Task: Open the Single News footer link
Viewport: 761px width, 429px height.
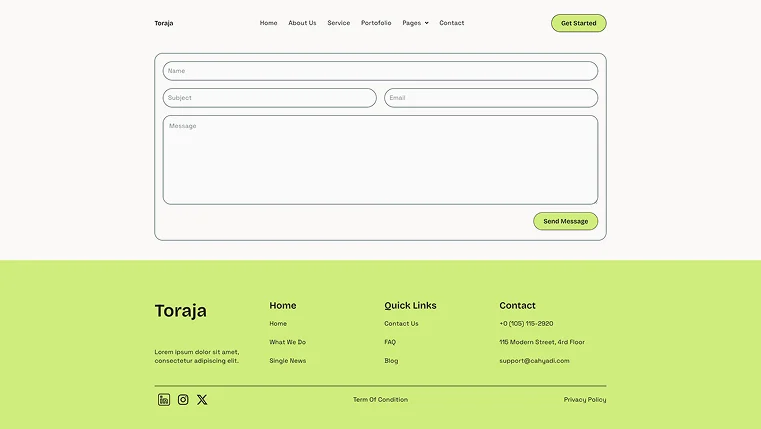Action: 288,361
